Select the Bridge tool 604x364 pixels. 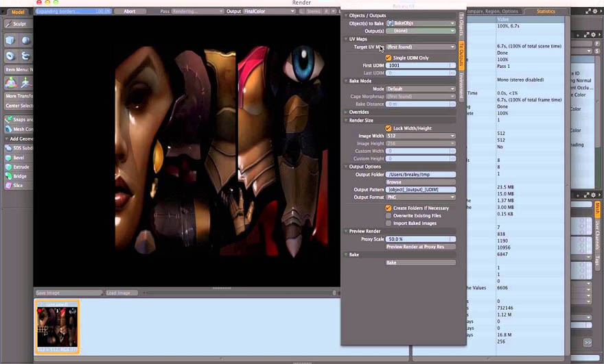tap(19, 176)
